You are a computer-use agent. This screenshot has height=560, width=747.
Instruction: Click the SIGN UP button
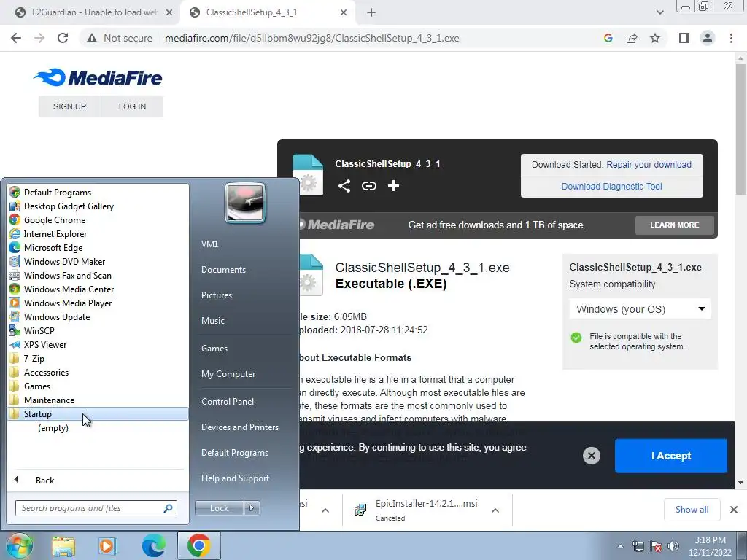point(69,106)
